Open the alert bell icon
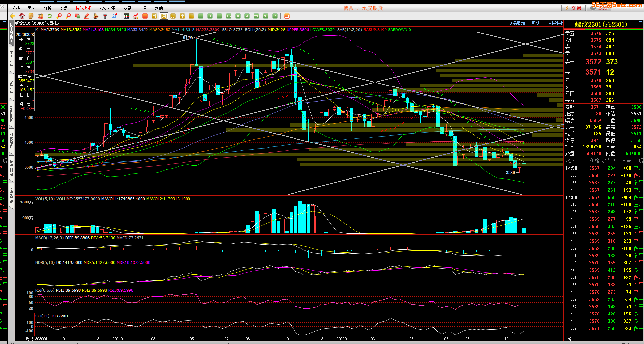This screenshot has width=644, height=344. (x=96, y=16)
